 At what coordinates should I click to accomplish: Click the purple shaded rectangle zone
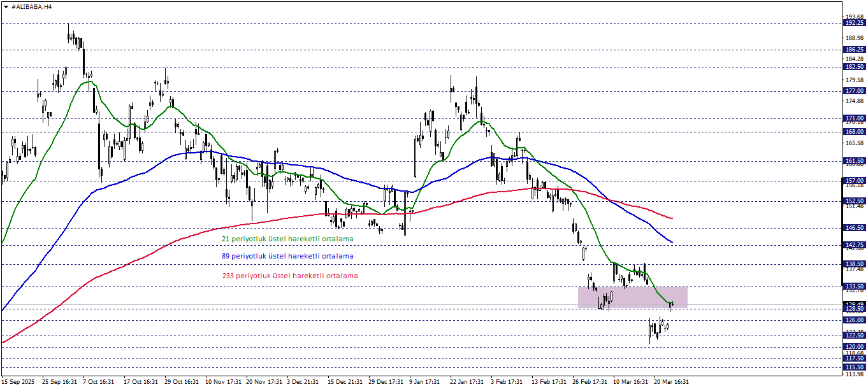631,297
